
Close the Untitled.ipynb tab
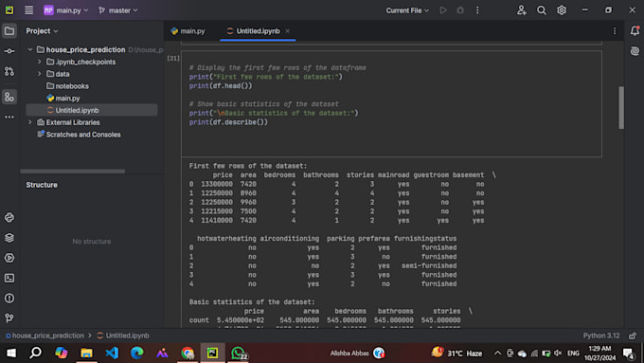pyautogui.click(x=288, y=31)
